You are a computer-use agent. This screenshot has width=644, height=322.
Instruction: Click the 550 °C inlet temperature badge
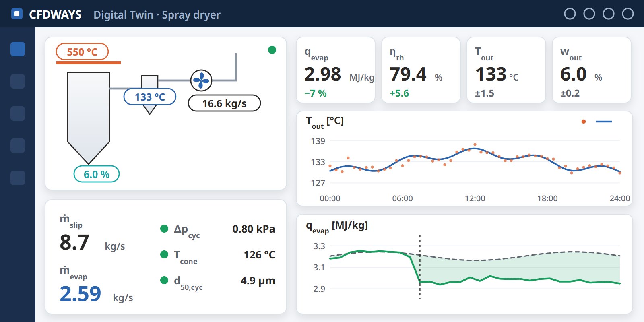point(82,52)
